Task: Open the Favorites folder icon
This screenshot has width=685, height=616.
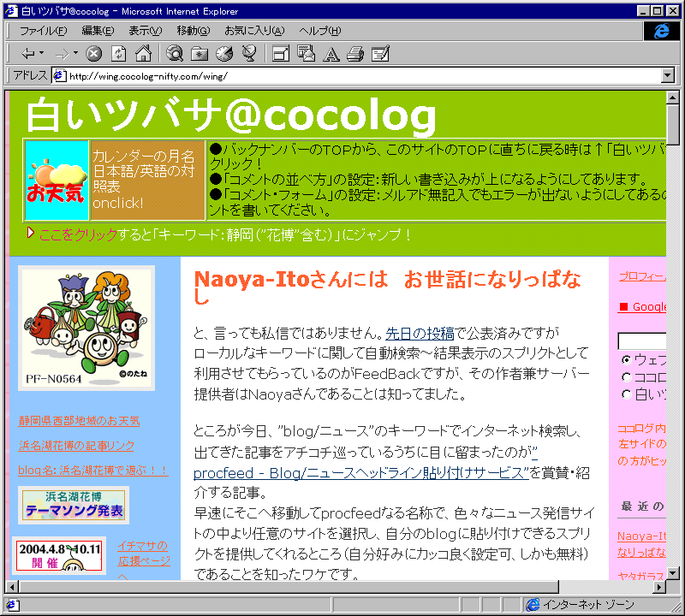Action: coord(200,54)
